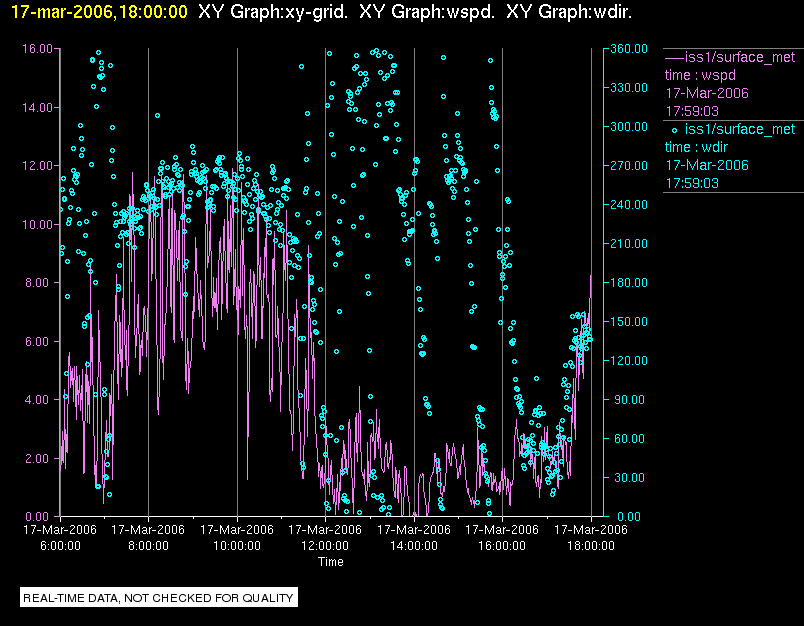Viewport: 804px width, 626px height.
Task: Select the cyan iss1/surface_met legend entry
Action: point(740,129)
